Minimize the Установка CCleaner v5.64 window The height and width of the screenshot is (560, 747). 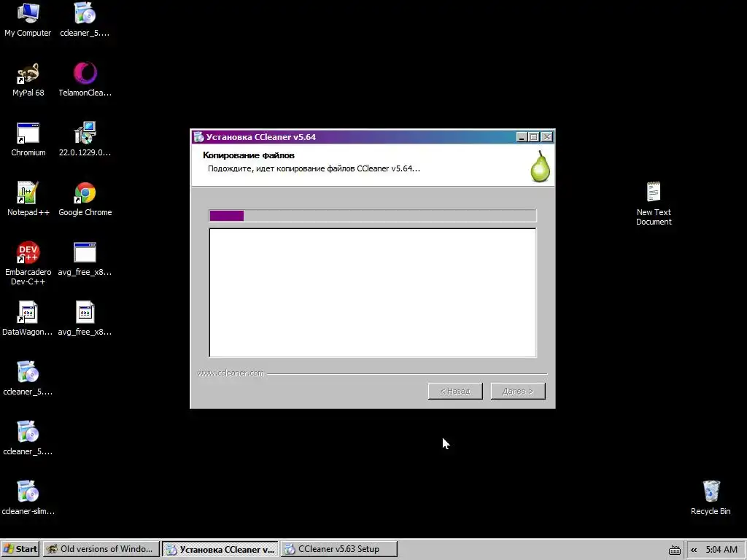pos(522,137)
